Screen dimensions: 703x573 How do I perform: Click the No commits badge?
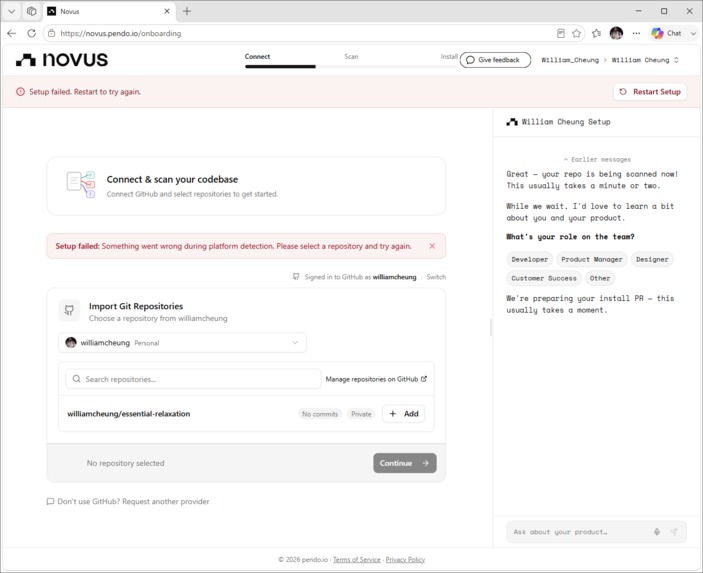(320, 414)
